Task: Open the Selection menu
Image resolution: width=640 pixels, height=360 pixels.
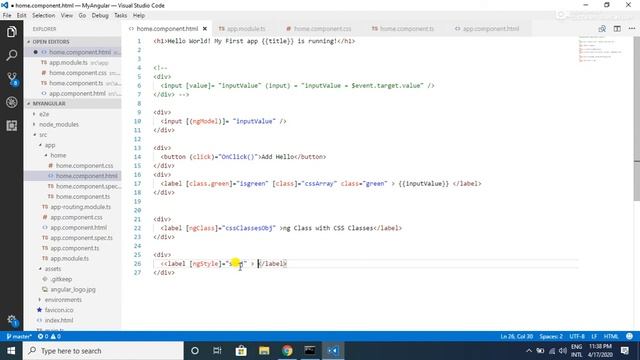Action: tap(44, 15)
